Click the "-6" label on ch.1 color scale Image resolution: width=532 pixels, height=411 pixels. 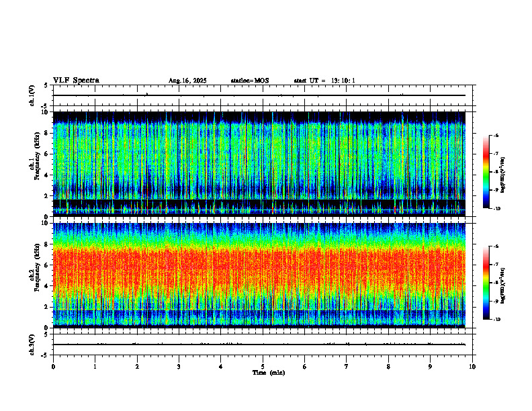click(496, 136)
